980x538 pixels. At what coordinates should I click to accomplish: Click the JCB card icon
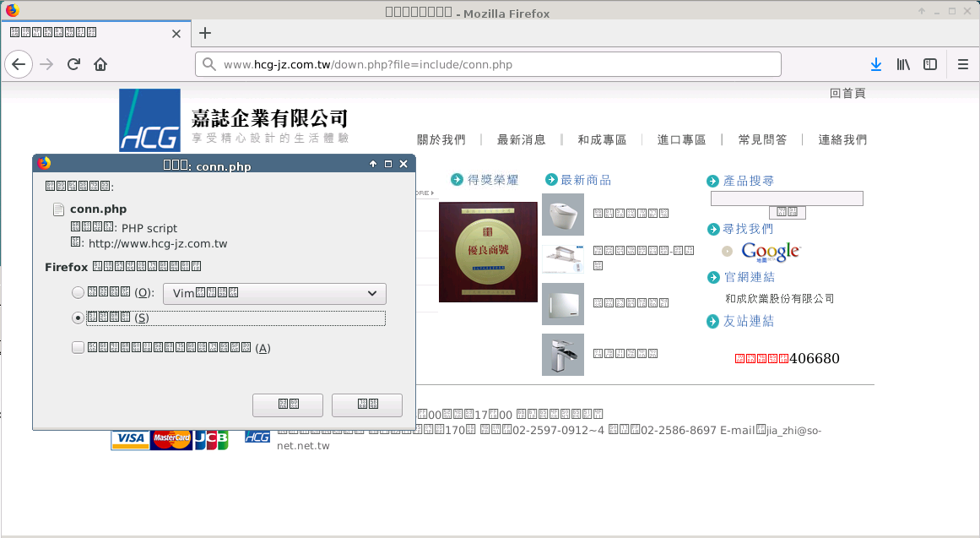tap(211, 439)
